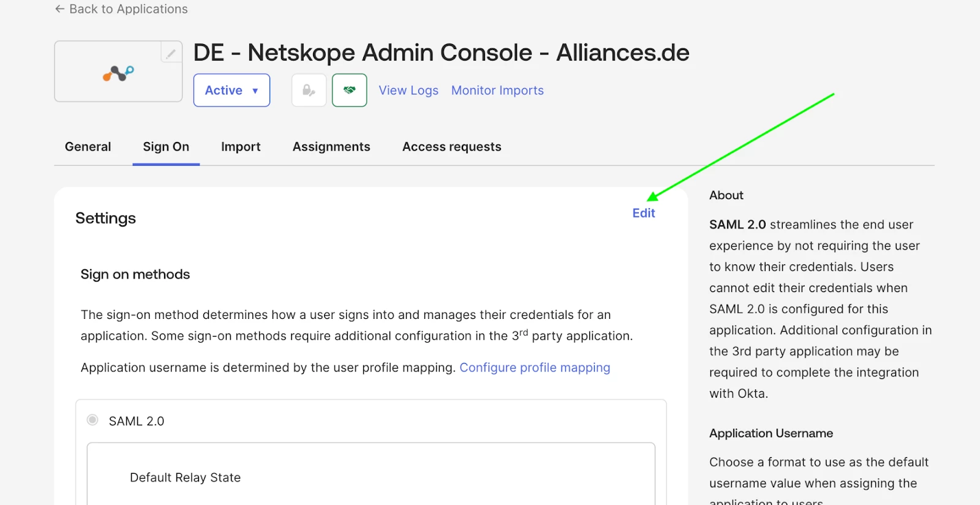Open Monitor Imports
The height and width of the screenshot is (505, 980).
(x=497, y=90)
